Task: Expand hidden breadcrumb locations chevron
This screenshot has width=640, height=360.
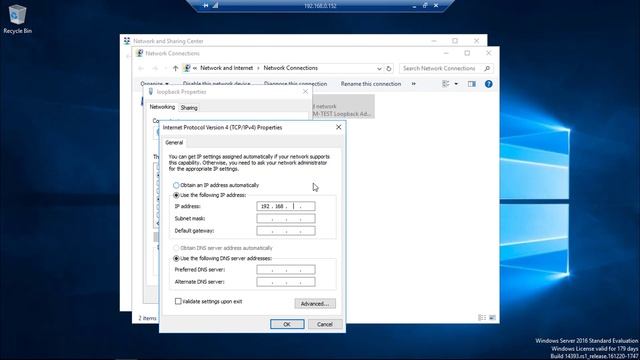Action: pyautogui.click(x=195, y=68)
